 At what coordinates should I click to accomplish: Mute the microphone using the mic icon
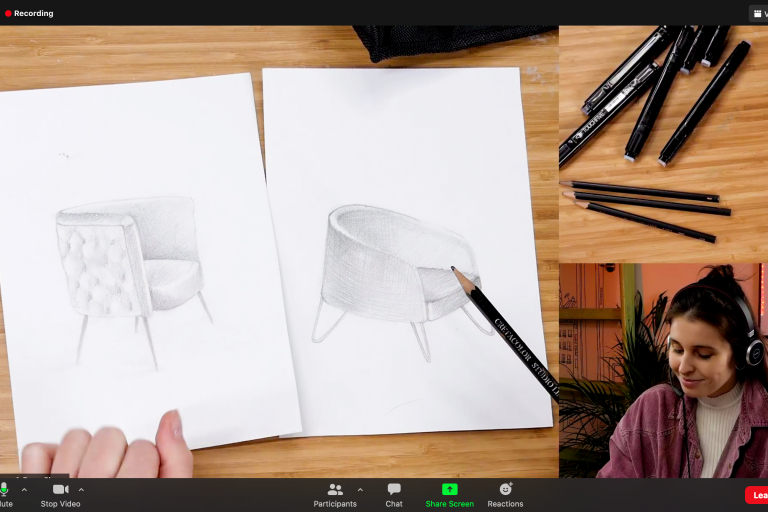tap(4, 489)
